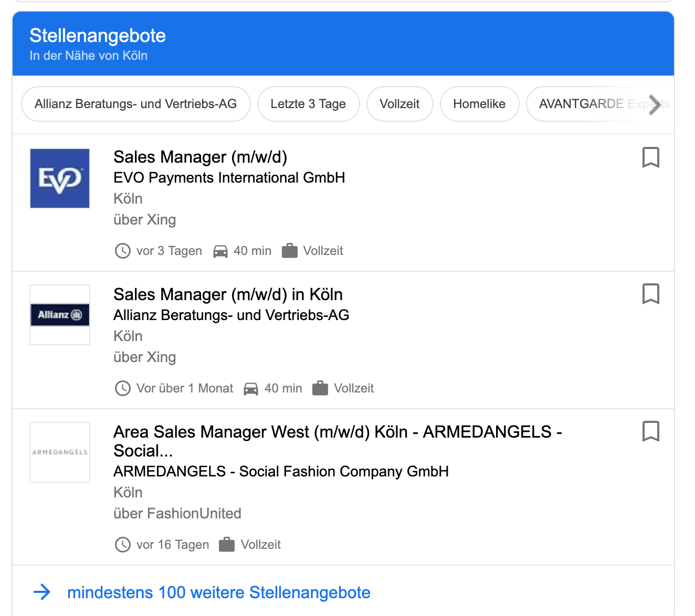Click Vor über 1 Monat posting date
The height and width of the screenshot is (616, 695).
[x=185, y=388]
